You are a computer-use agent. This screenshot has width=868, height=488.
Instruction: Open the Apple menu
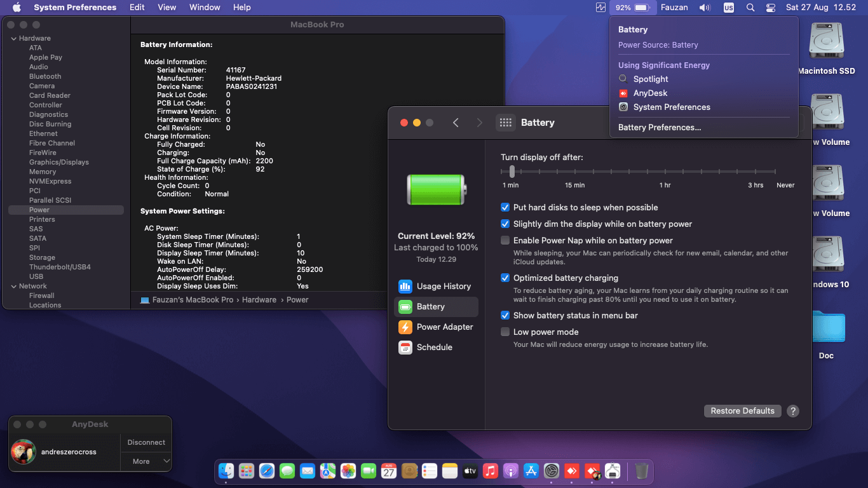pyautogui.click(x=17, y=8)
